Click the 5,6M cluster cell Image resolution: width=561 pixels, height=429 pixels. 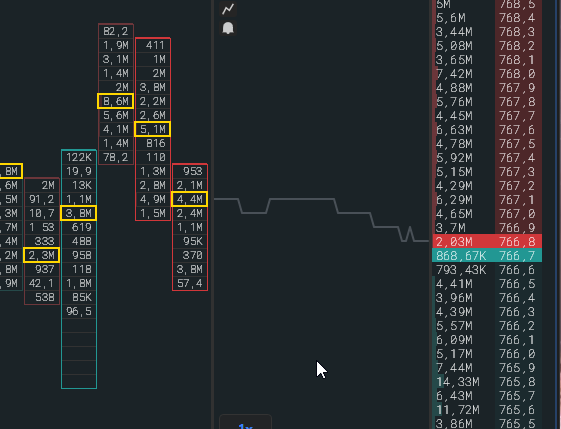click(x=116, y=115)
